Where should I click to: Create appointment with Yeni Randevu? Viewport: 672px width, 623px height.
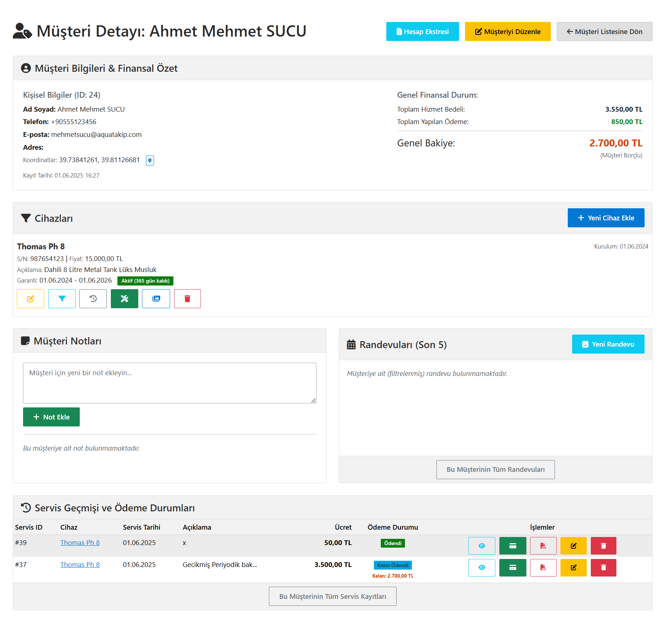608,344
